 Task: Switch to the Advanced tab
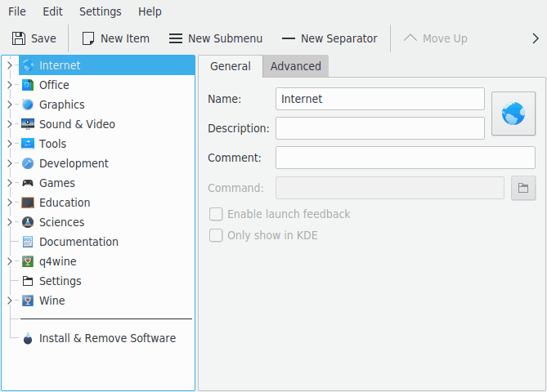pos(295,66)
